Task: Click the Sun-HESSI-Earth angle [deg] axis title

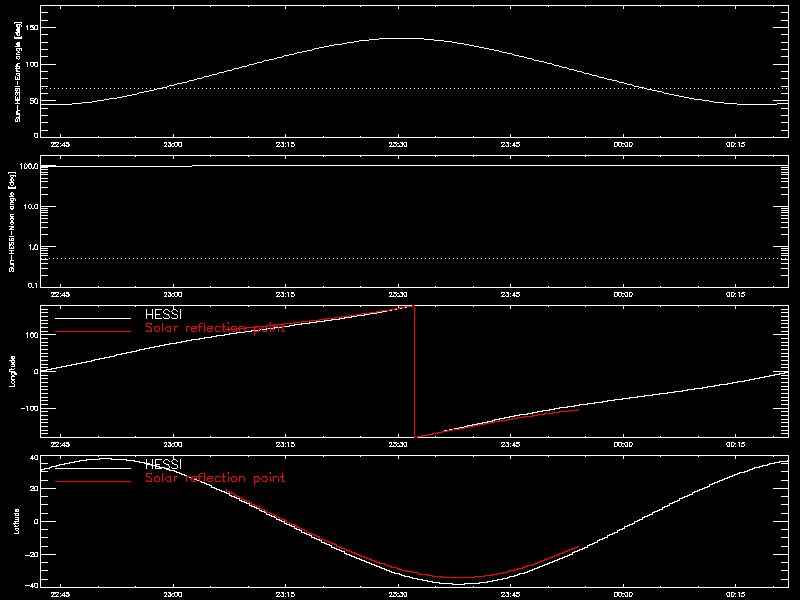Action: pyautogui.click(x=18, y=72)
